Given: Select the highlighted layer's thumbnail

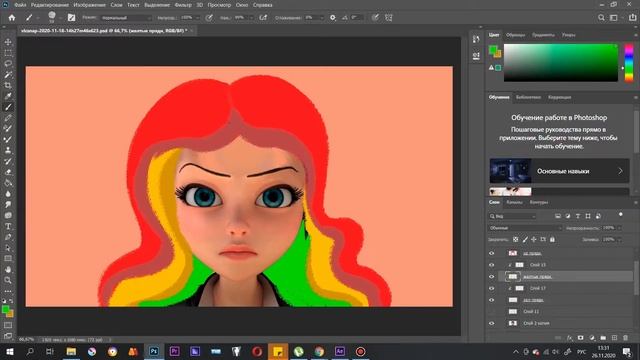Looking at the screenshot, I should (x=513, y=277).
